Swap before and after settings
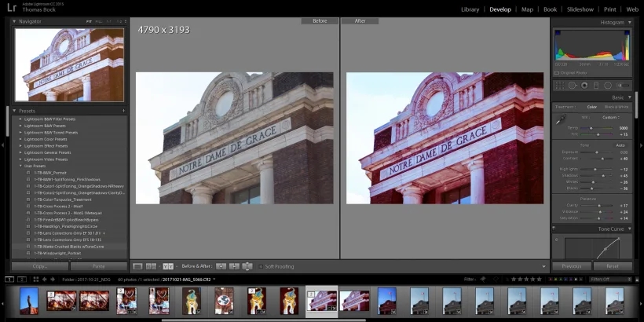Viewport: 644px width, 322px height. click(247, 266)
